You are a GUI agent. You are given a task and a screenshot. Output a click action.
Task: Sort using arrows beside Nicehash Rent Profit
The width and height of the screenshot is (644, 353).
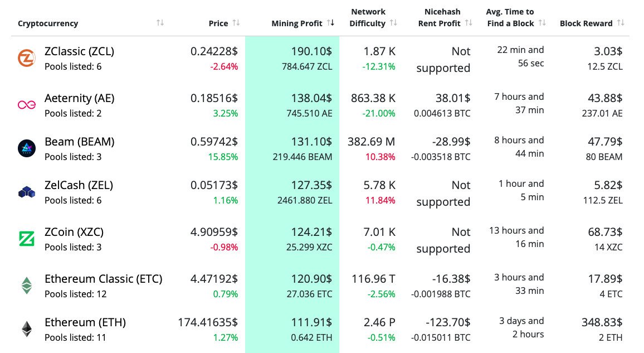(469, 23)
